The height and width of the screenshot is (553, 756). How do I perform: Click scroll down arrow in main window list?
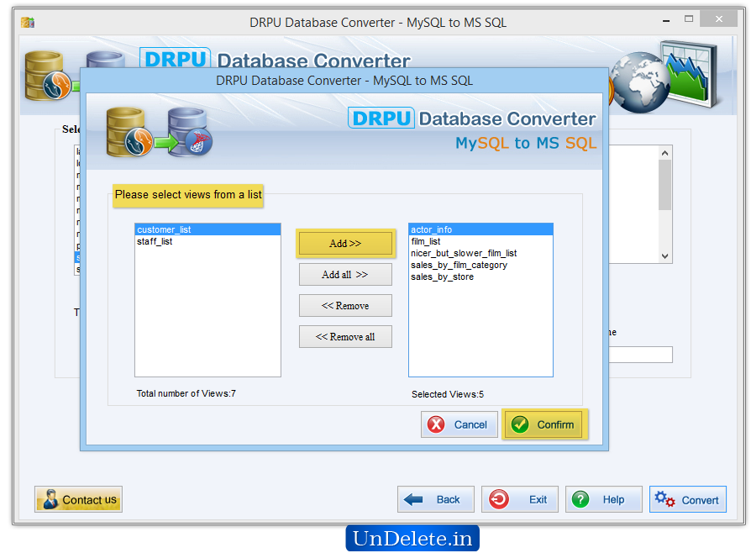click(665, 256)
